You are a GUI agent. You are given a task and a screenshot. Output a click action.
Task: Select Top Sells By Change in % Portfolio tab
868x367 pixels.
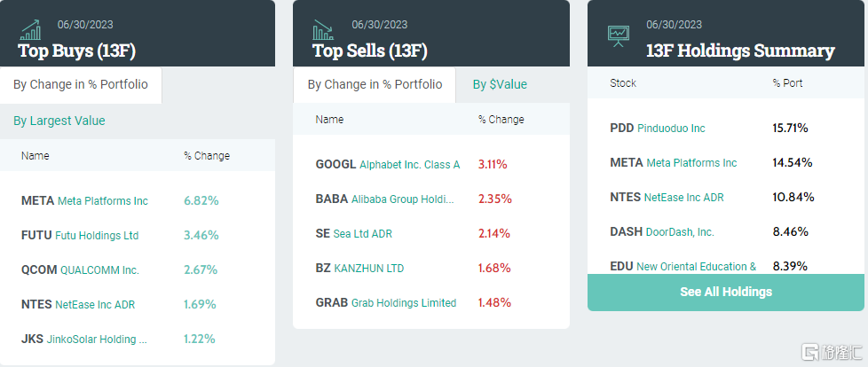(375, 85)
